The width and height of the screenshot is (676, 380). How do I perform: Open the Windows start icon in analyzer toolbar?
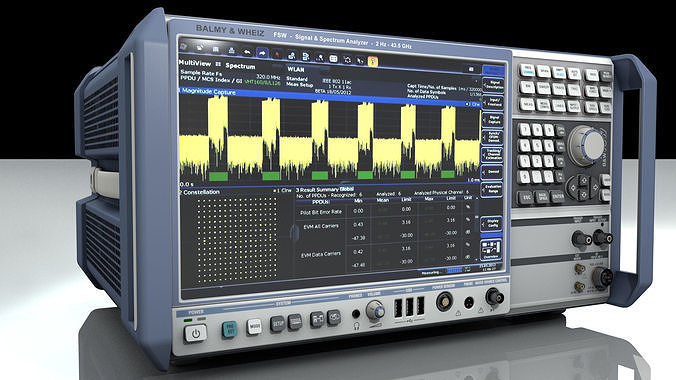pyautogui.click(x=183, y=46)
